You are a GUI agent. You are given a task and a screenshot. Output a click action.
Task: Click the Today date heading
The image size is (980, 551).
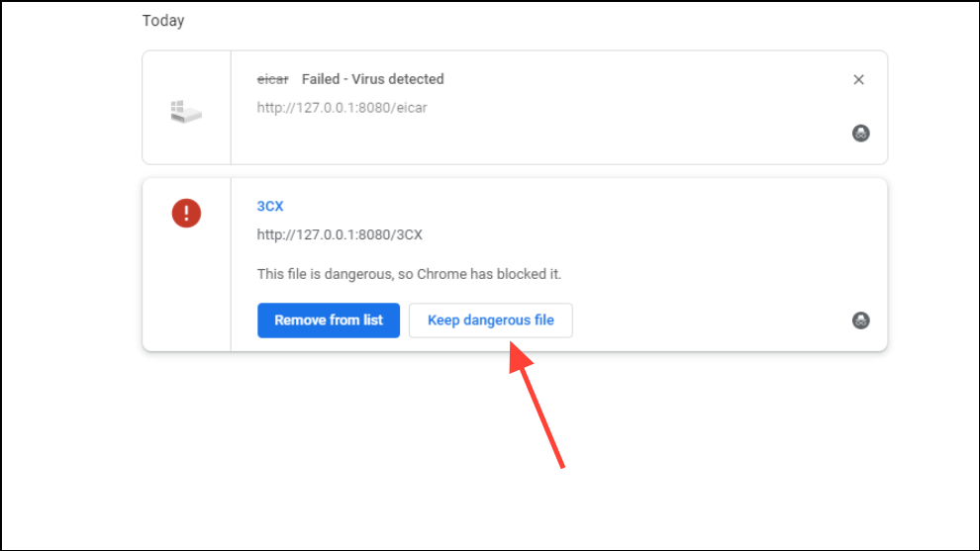click(x=163, y=21)
